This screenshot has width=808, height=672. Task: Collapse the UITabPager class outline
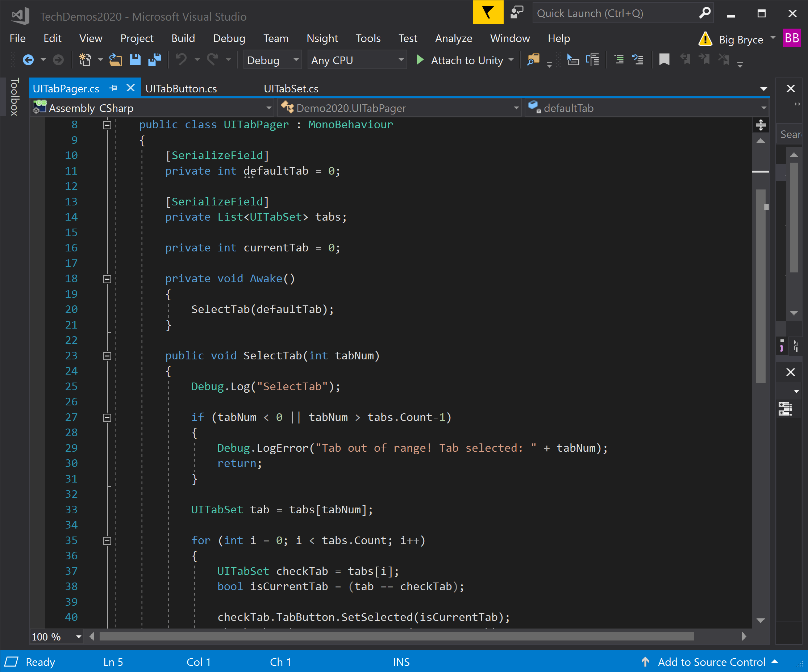pos(107,125)
